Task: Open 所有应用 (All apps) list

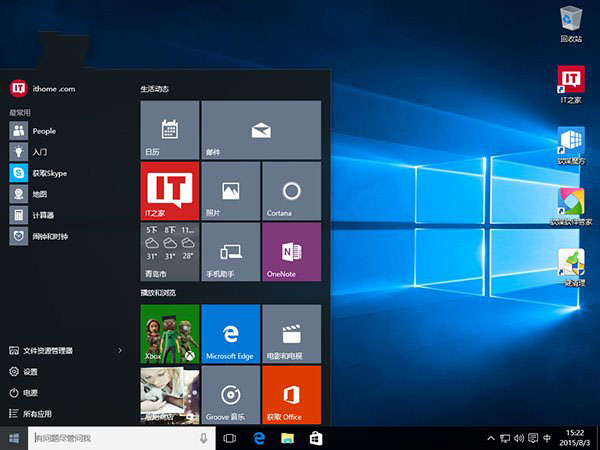Action: [x=37, y=414]
